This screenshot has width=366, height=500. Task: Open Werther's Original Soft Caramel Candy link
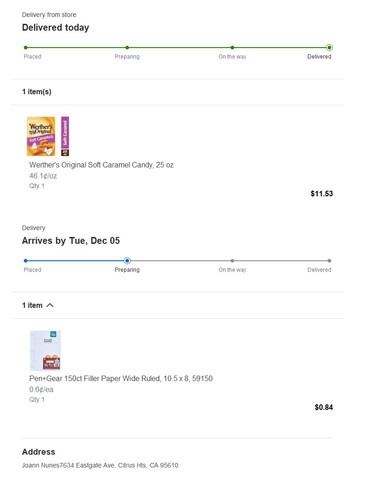point(101,165)
